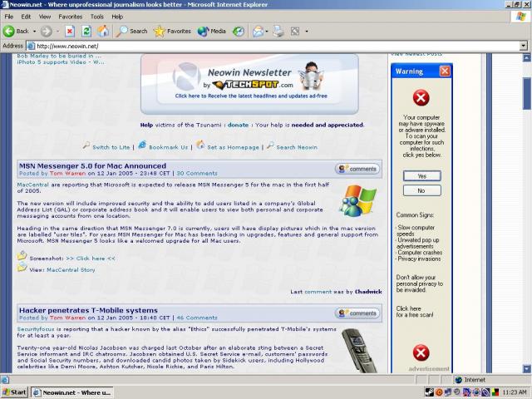Open the Screenshot Click here link
532x399 pixels.
[x=91, y=259]
